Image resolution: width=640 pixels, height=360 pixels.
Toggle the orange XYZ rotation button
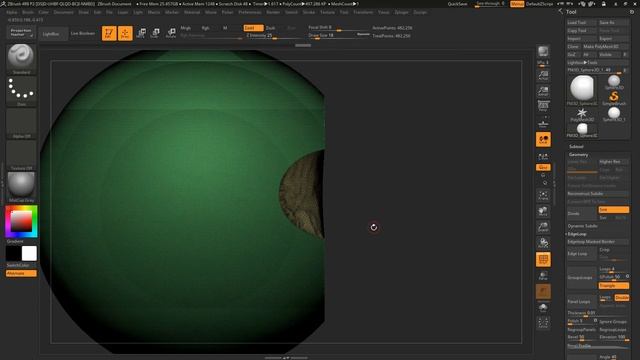(x=543, y=167)
